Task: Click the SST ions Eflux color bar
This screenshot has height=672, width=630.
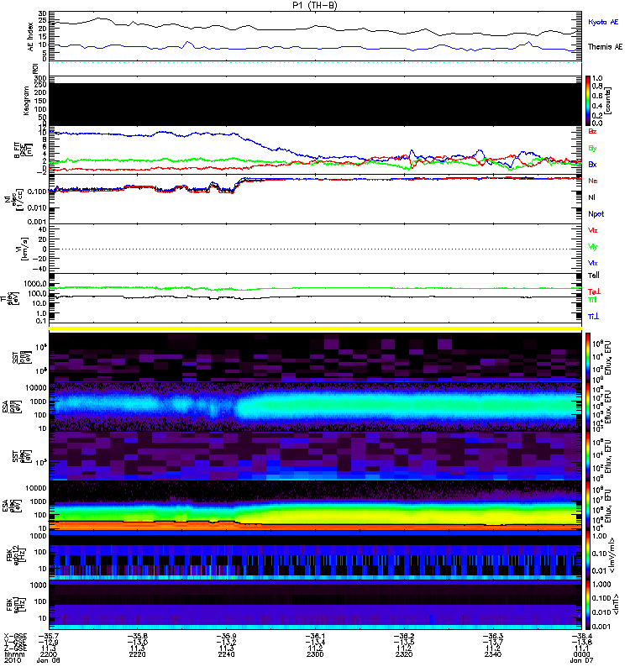Action: point(588,357)
